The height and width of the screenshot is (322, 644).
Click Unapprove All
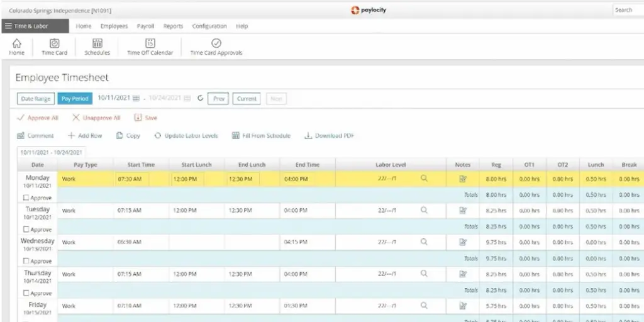coord(96,118)
